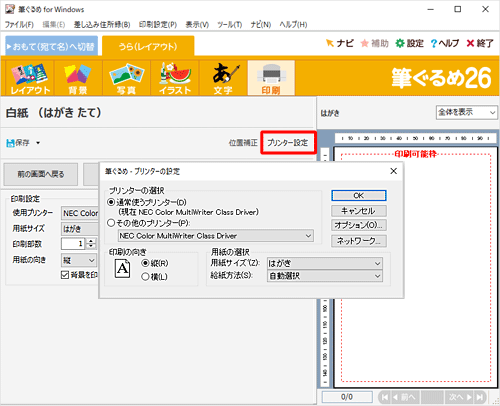Image resolution: width=500 pixels, height=406 pixels.
Task: Click 位置補正 link
Action: [x=243, y=143]
